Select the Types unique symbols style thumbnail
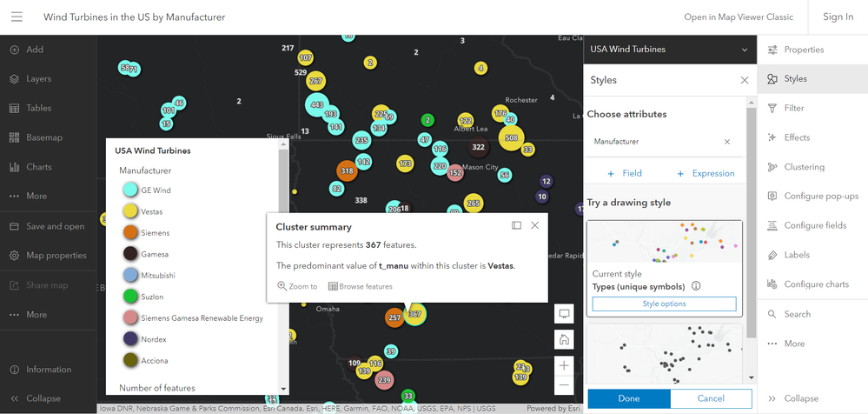This screenshot has width=868, height=414. tap(665, 242)
